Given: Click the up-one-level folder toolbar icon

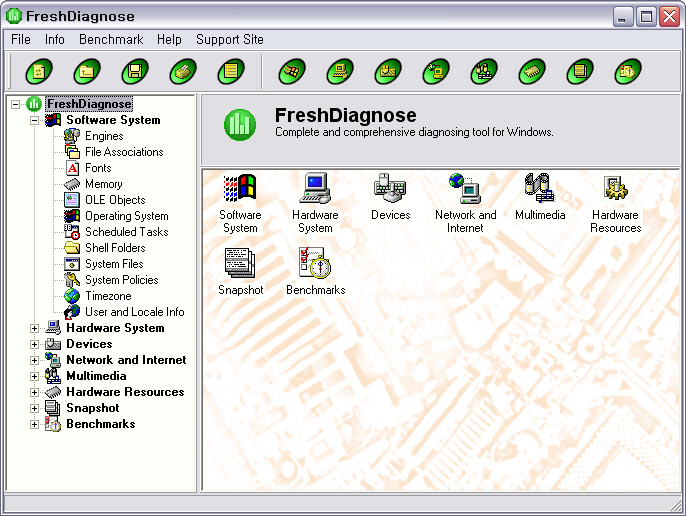Looking at the screenshot, I should click(x=87, y=71).
